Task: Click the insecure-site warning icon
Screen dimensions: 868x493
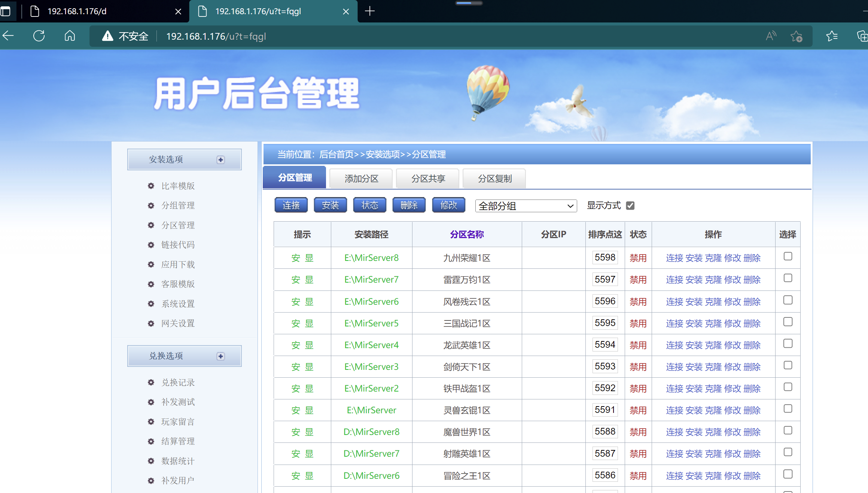Action: tap(107, 36)
